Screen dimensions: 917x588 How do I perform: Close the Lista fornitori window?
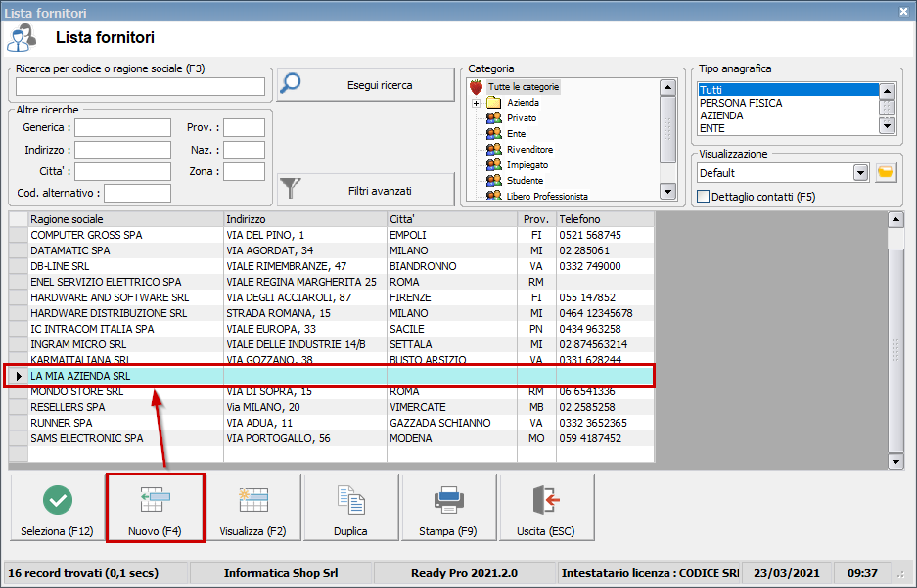903,11
